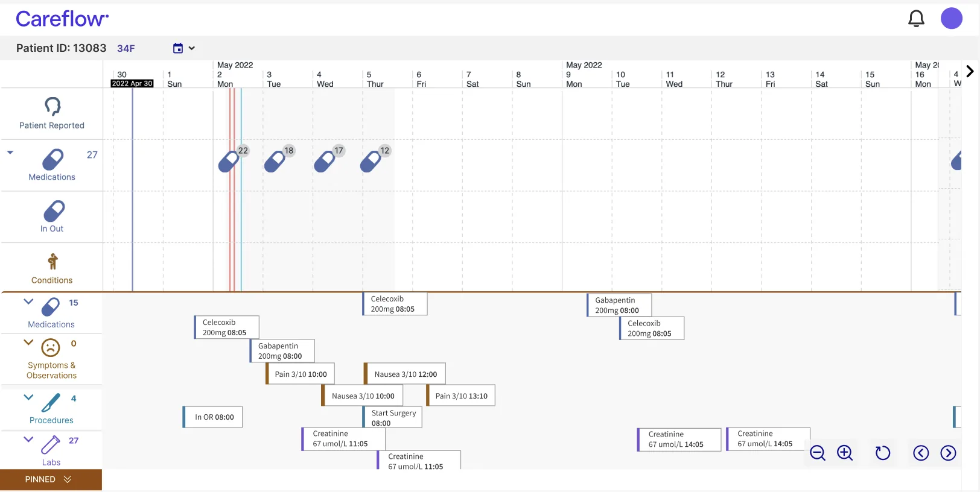Open the calendar date picker icon
This screenshot has height=492, width=980.
pos(178,48)
